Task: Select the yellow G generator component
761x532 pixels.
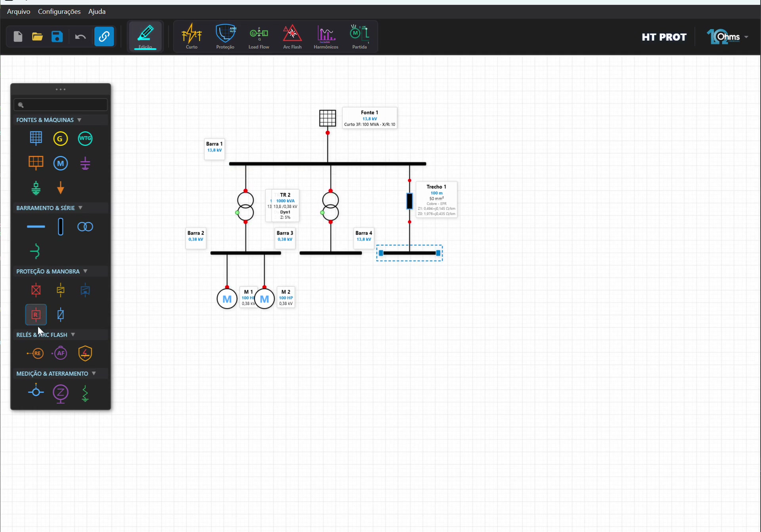Action: (60, 138)
